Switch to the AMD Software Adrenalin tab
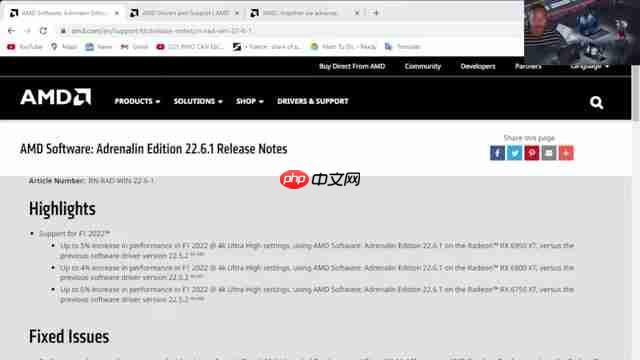This screenshot has width=640, height=360. click(x=64, y=13)
